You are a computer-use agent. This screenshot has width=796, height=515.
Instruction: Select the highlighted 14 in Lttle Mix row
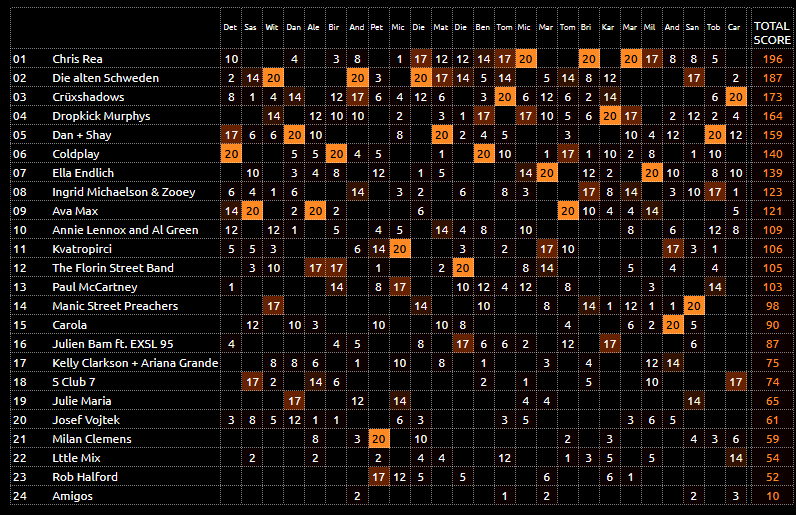[x=736, y=458]
